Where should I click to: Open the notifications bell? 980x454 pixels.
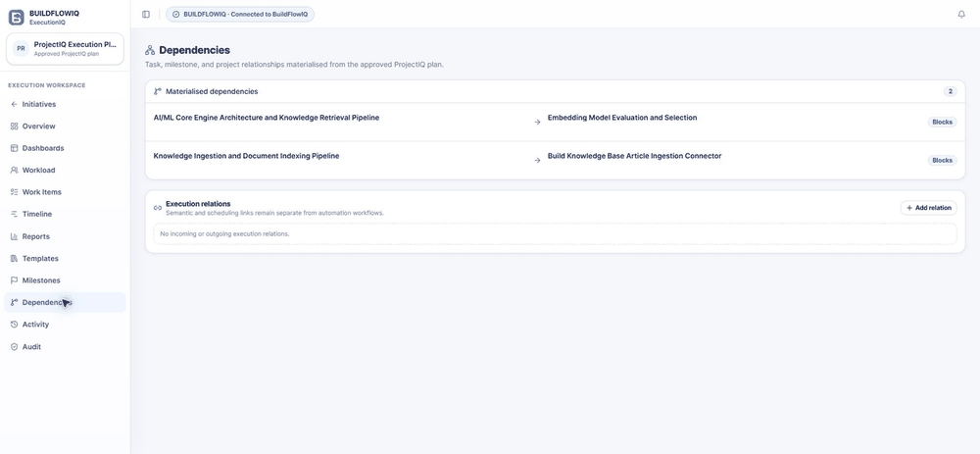(961, 15)
